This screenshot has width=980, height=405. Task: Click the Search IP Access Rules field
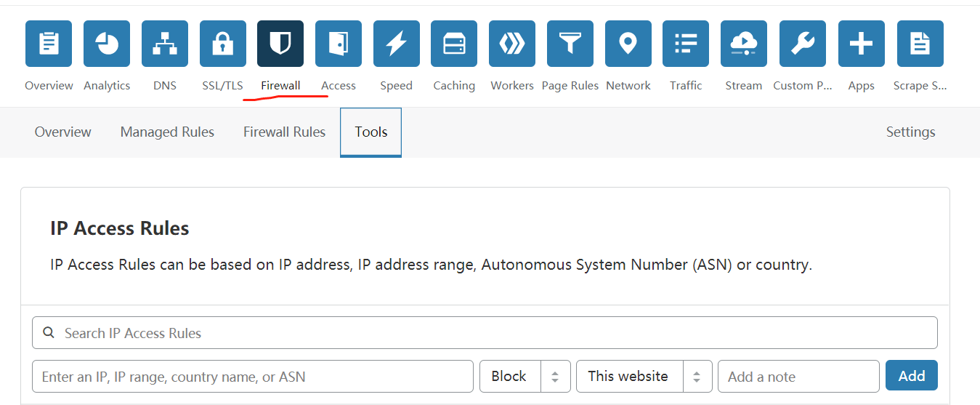tap(485, 333)
